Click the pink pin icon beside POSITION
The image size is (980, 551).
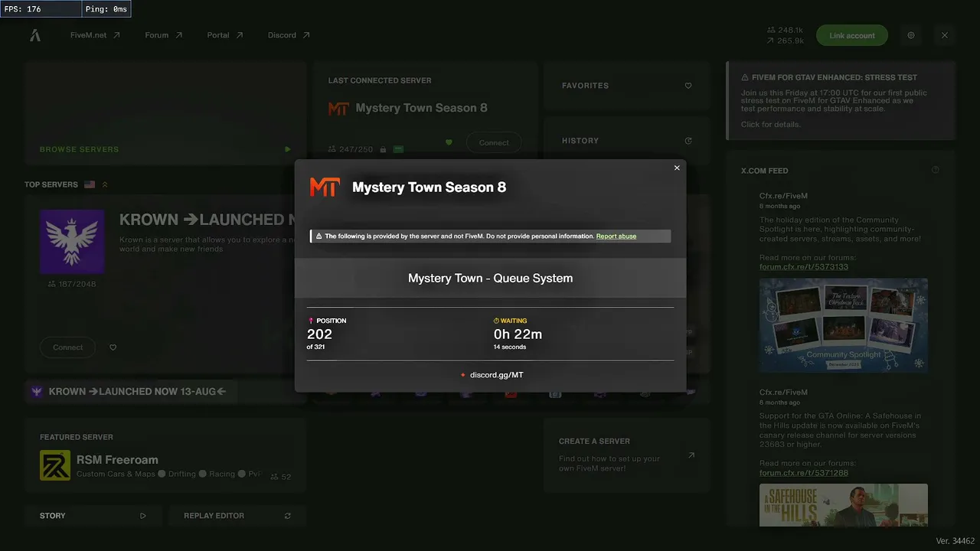[x=311, y=321]
